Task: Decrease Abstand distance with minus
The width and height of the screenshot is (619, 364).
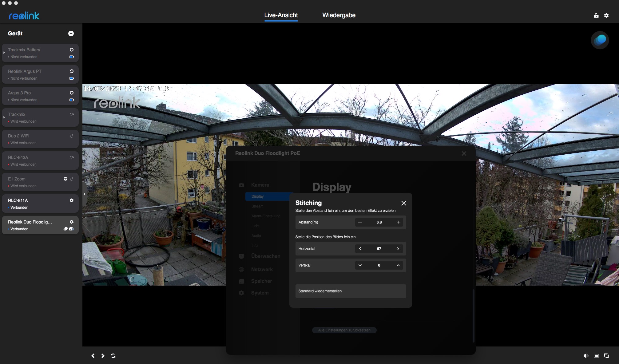Action: pyautogui.click(x=360, y=222)
